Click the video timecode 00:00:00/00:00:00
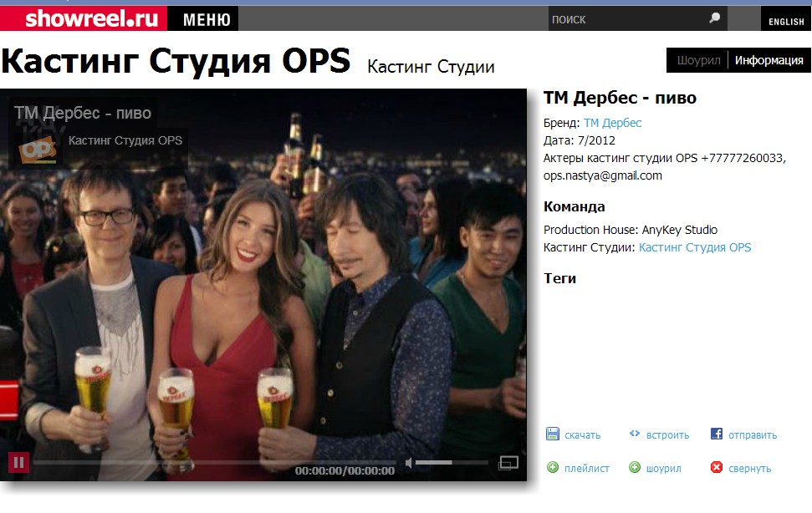The height and width of the screenshot is (513, 812). 345,471
